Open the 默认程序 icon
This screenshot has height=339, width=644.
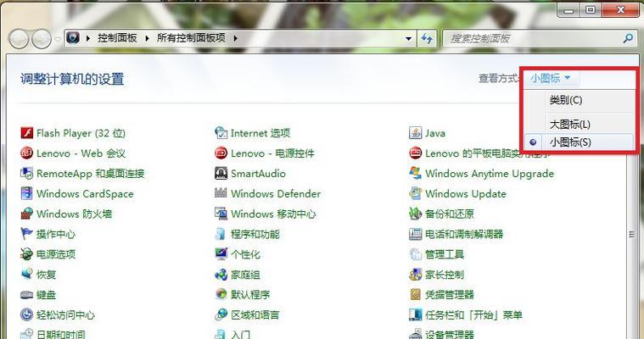(x=221, y=294)
